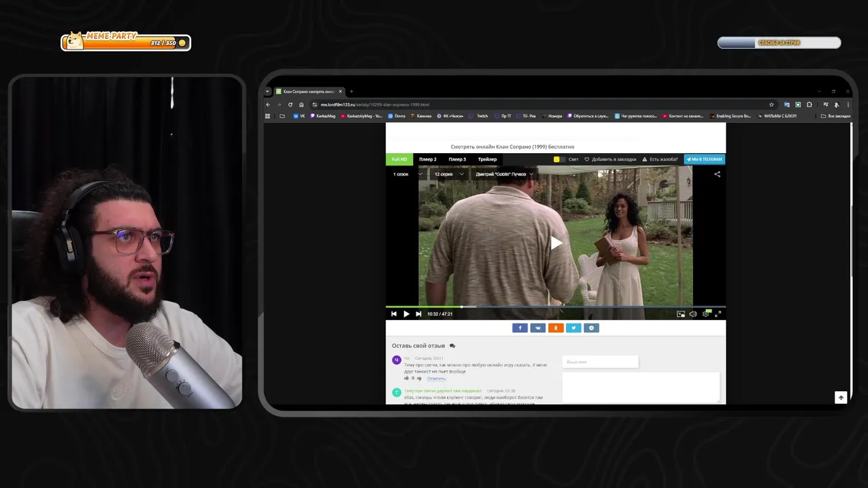The height and width of the screenshot is (488, 868).
Task: Open the 1 сезон season dropdown
Action: click(408, 174)
